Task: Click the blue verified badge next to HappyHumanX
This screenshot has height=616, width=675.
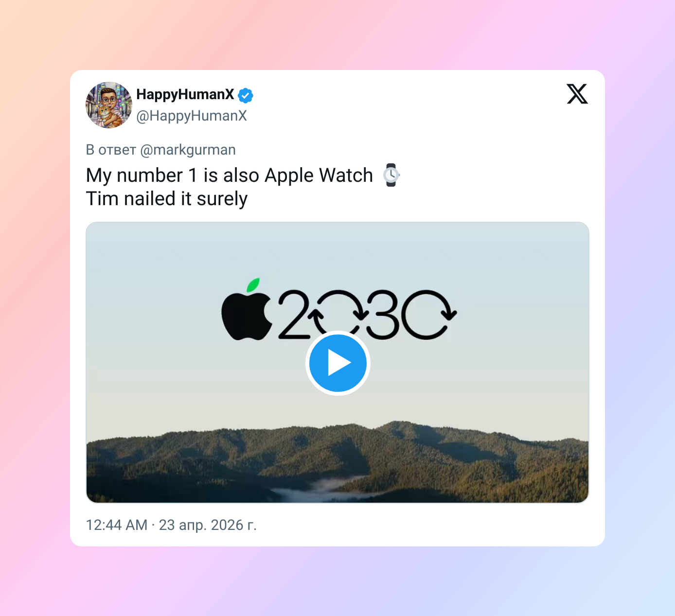Action: (246, 95)
